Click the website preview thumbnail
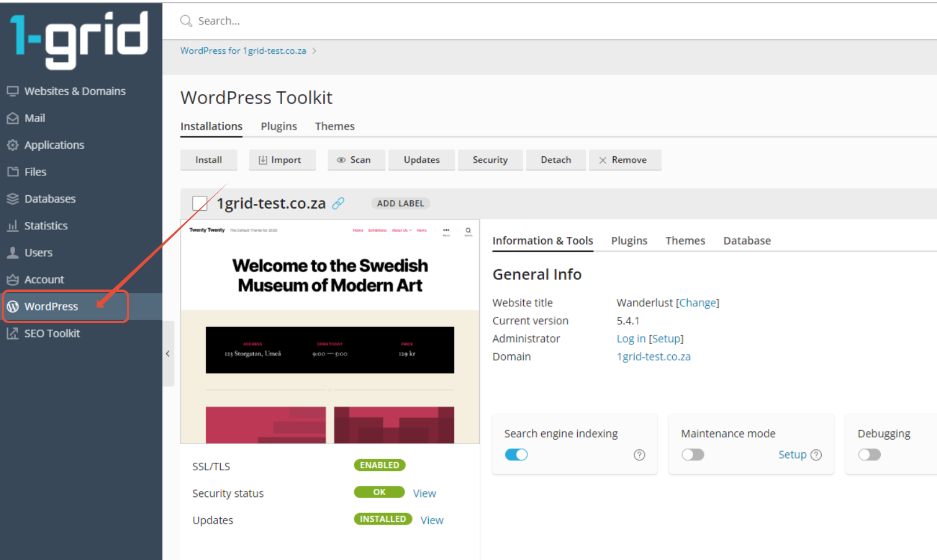Screen dimensions: 937x560 coord(330,332)
